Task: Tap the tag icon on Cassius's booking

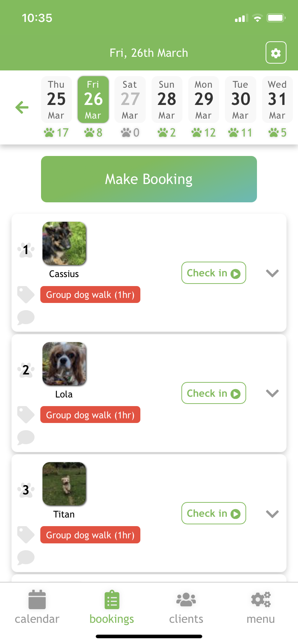Action: 26,295
